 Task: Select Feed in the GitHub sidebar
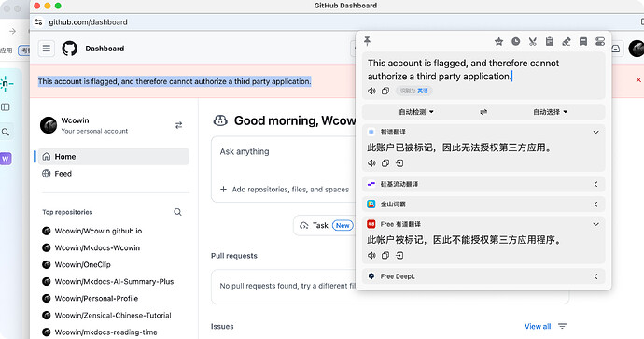tap(114, 174)
